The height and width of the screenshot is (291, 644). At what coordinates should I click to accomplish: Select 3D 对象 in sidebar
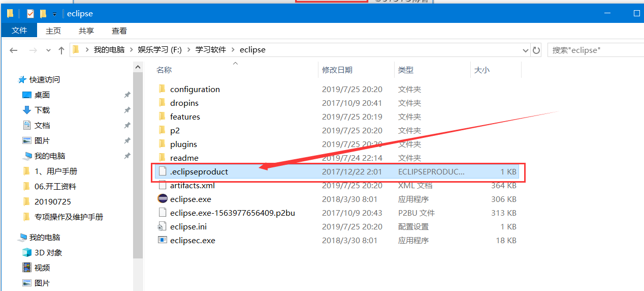coord(48,252)
